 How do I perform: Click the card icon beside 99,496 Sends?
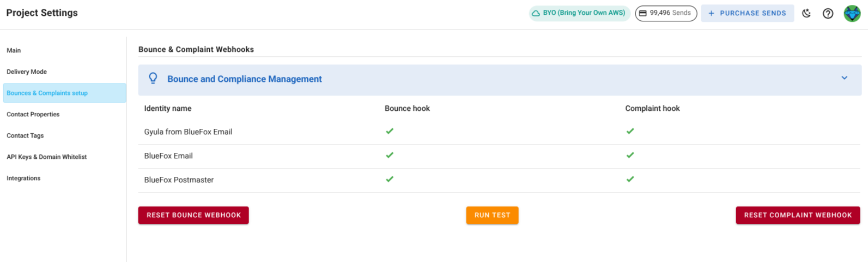(x=643, y=13)
